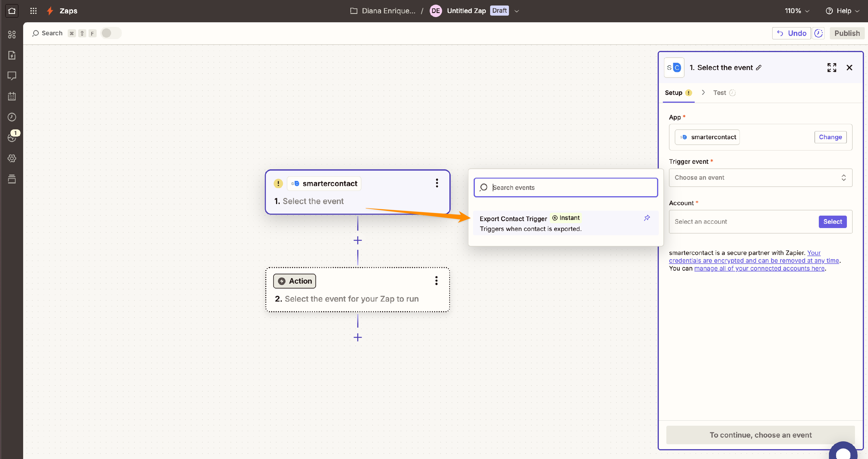Open manage all connected accounts link

tap(759, 269)
